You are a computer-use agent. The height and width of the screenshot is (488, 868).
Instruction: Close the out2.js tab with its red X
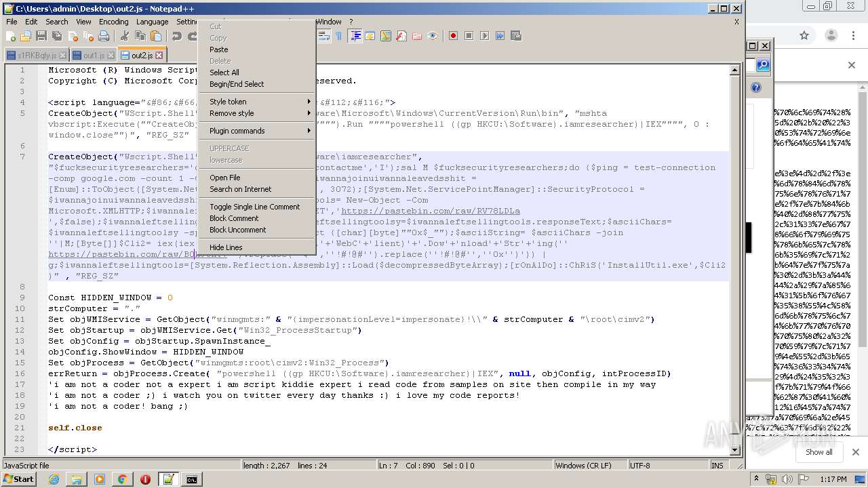(x=159, y=56)
